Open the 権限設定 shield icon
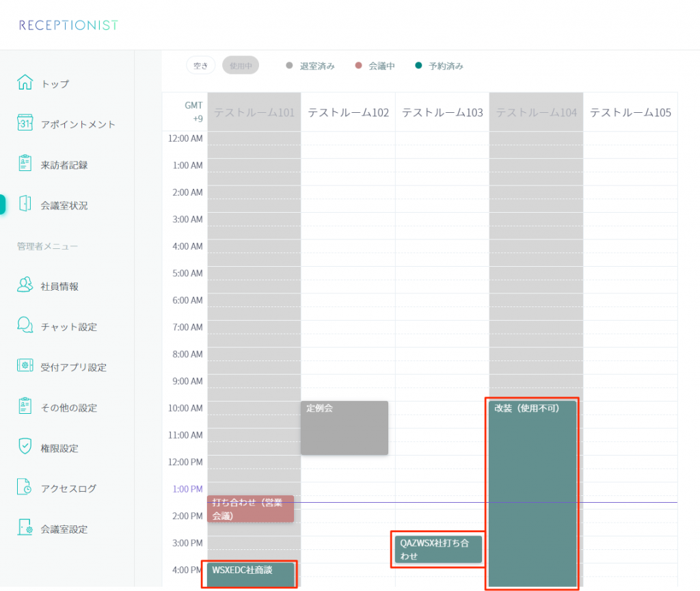The width and height of the screenshot is (700, 591). click(25, 446)
